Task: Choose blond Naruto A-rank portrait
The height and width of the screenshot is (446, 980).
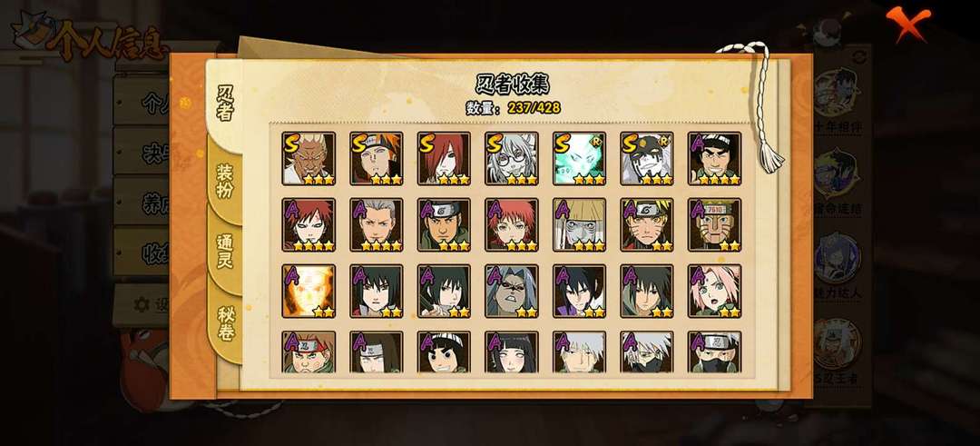Action: click(647, 224)
